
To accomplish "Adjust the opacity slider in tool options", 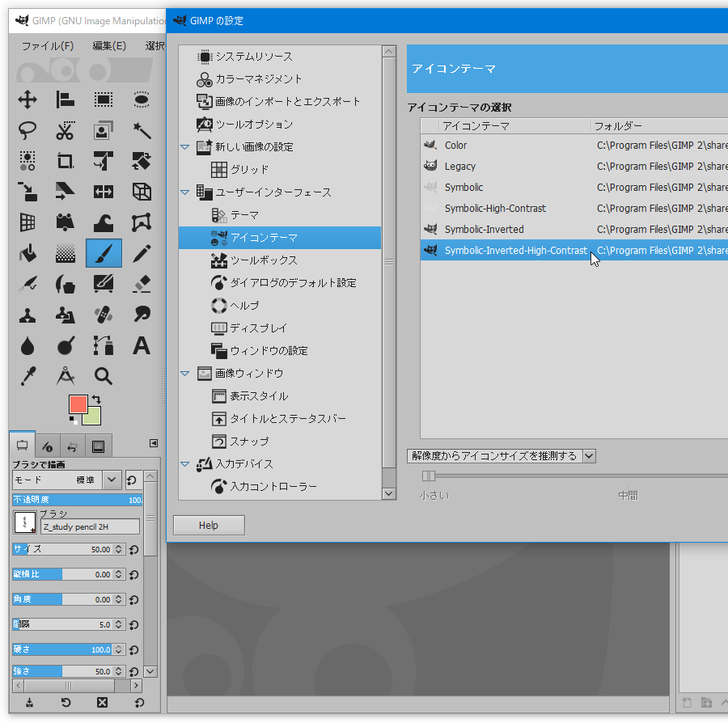I will pos(77,500).
